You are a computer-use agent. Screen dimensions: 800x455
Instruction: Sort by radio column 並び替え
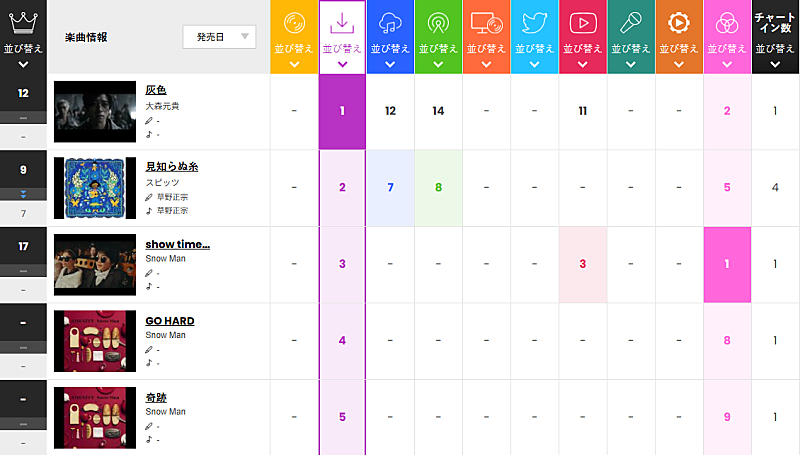pos(438,56)
